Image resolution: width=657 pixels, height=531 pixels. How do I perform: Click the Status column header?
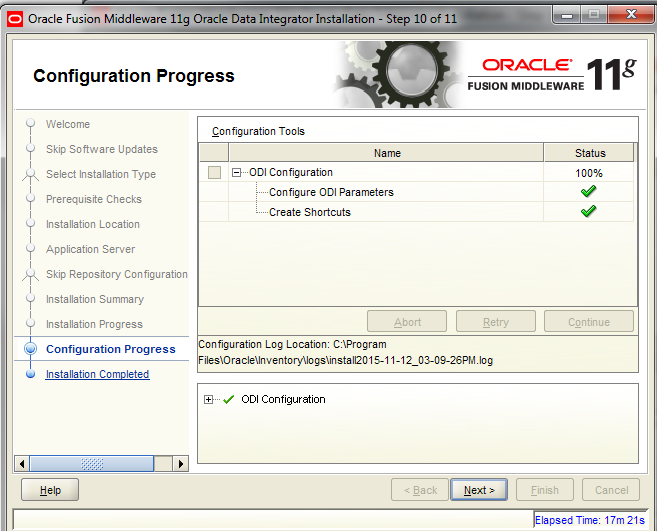[x=589, y=153]
